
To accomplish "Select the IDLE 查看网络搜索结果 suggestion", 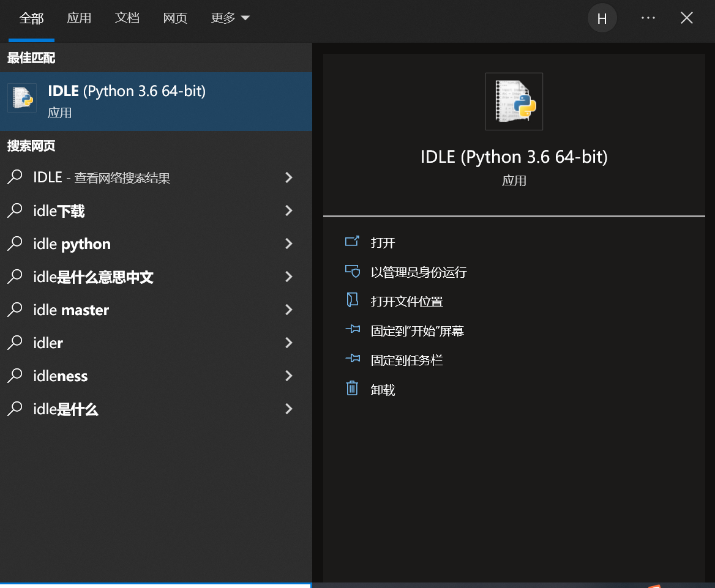I will (x=156, y=177).
